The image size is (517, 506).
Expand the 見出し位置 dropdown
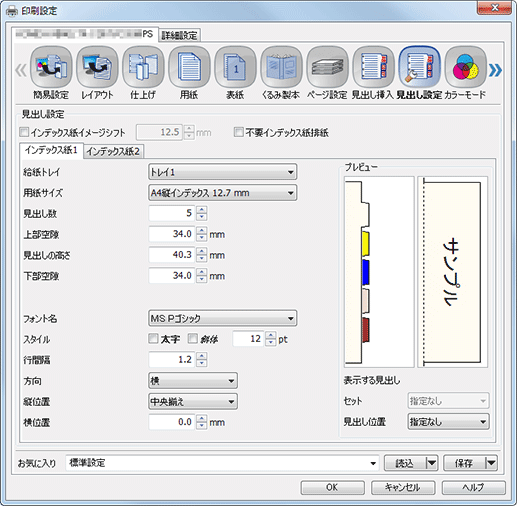tap(448, 422)
